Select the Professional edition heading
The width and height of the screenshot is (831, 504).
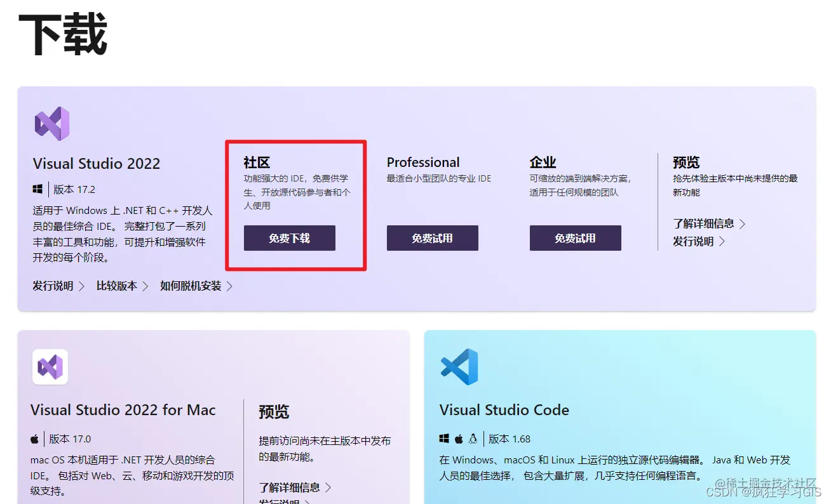(423, 162)
